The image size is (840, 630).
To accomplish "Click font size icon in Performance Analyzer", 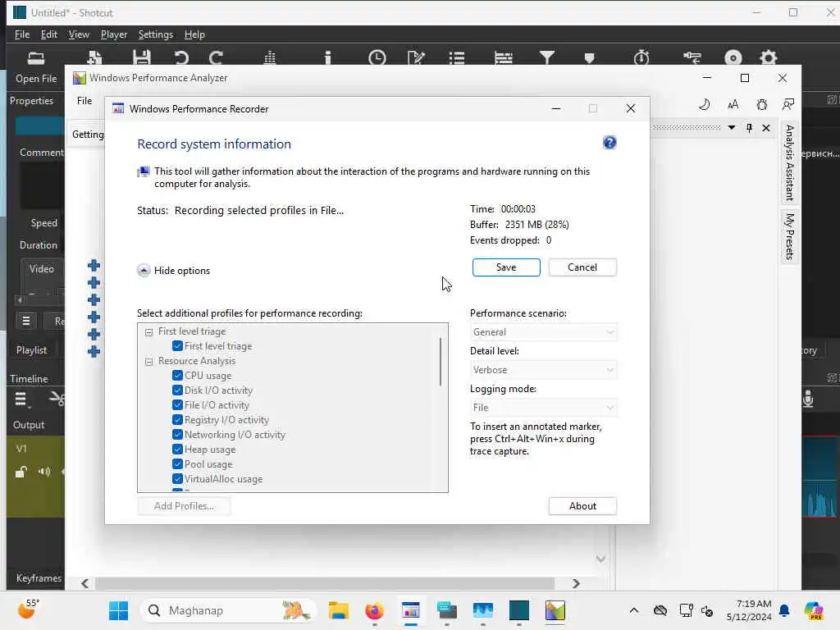I will 733,104.
